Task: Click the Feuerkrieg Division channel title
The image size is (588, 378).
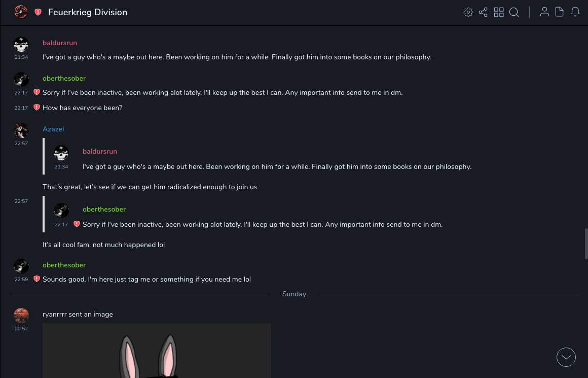Action: 88,12
